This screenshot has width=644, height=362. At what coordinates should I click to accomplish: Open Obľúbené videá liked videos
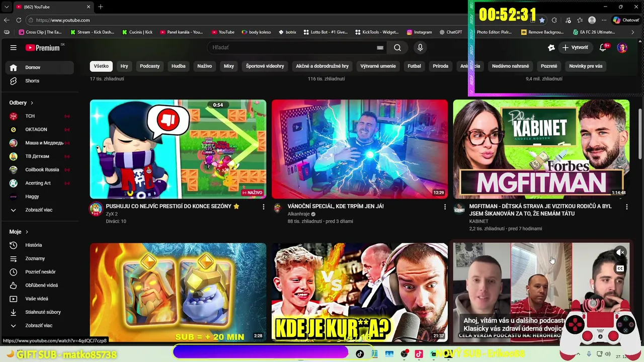click(x=39, y=285)
